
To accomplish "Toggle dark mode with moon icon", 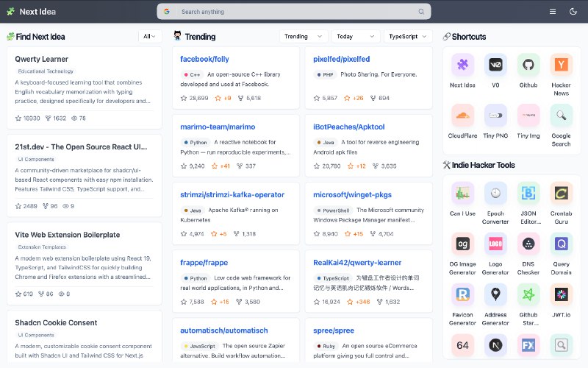I will [573, 12].
